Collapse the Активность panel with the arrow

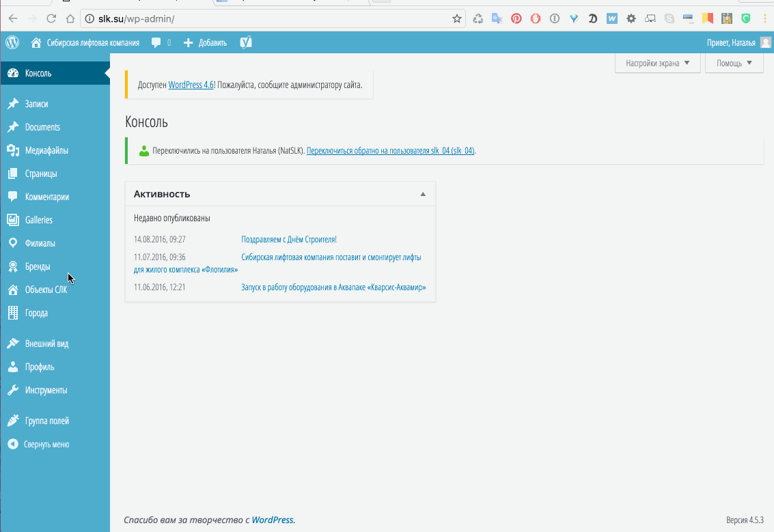coord(423,194)
